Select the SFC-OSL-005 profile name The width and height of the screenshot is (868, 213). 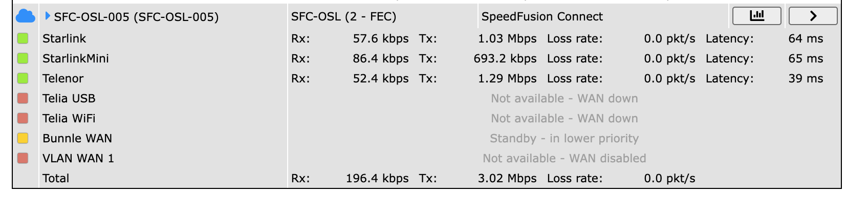(x=136, y=17)
